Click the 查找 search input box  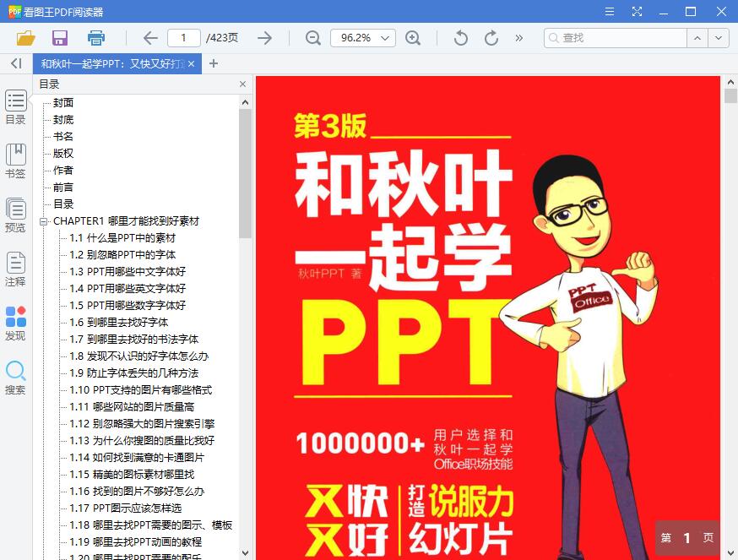(x=615, y=38)
